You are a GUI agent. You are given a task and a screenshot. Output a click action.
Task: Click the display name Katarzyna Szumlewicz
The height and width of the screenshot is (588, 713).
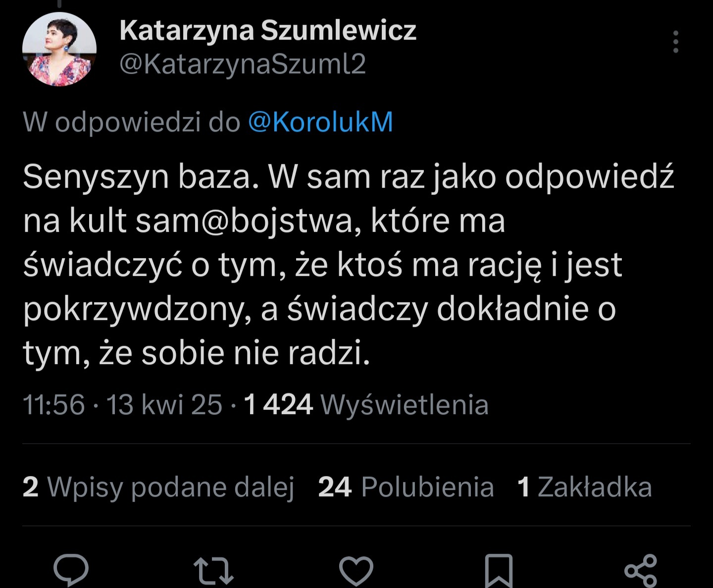coord(267,31)
